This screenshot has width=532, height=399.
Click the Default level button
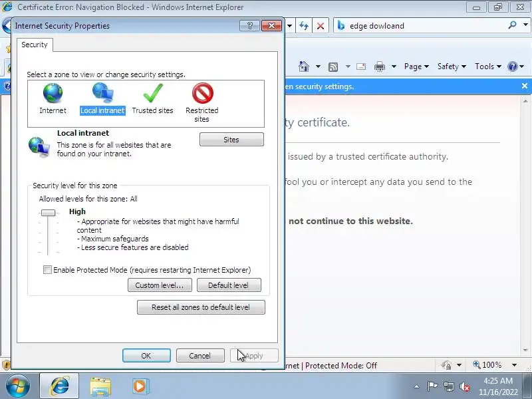click(229, 285)
